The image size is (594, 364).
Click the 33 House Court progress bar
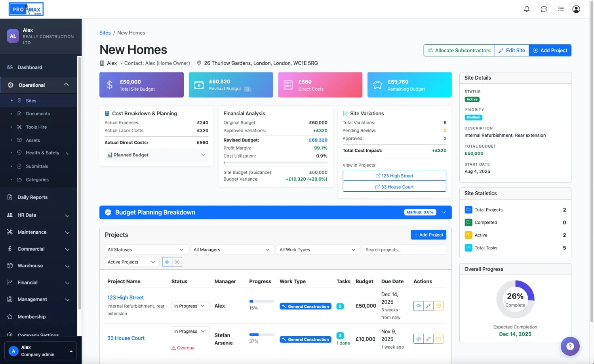[x=262, y=335]
